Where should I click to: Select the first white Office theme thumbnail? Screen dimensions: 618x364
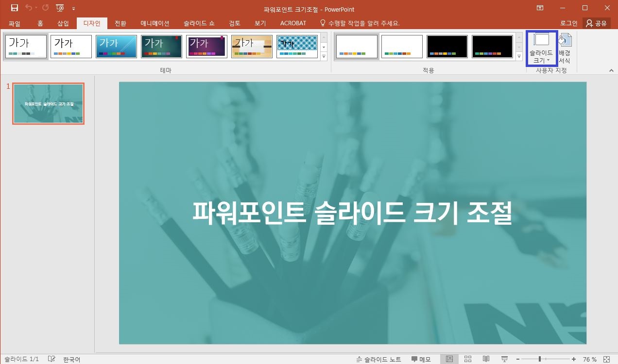click(x=26, y=47)
